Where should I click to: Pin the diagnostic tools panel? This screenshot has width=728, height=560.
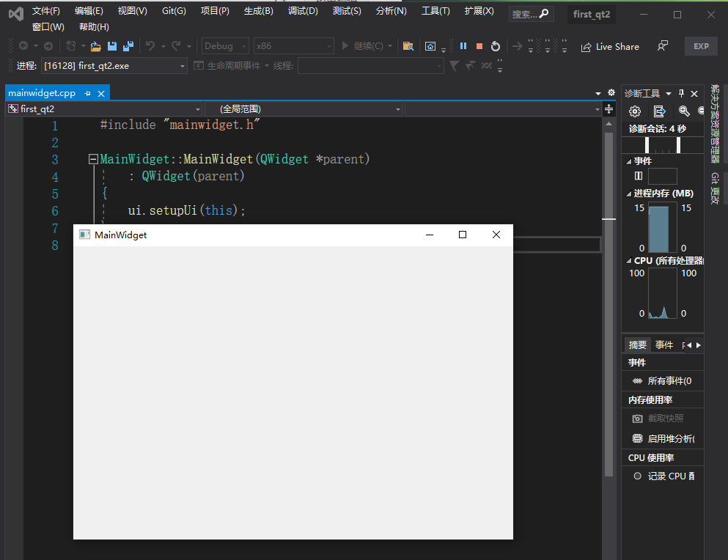[x=681, y=93]
